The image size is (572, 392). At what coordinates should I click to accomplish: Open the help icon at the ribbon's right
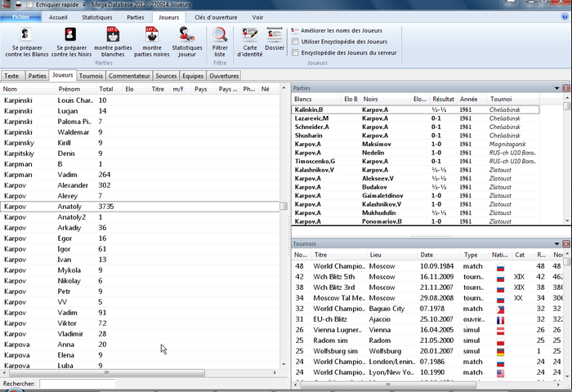click(x=565, y=17)
